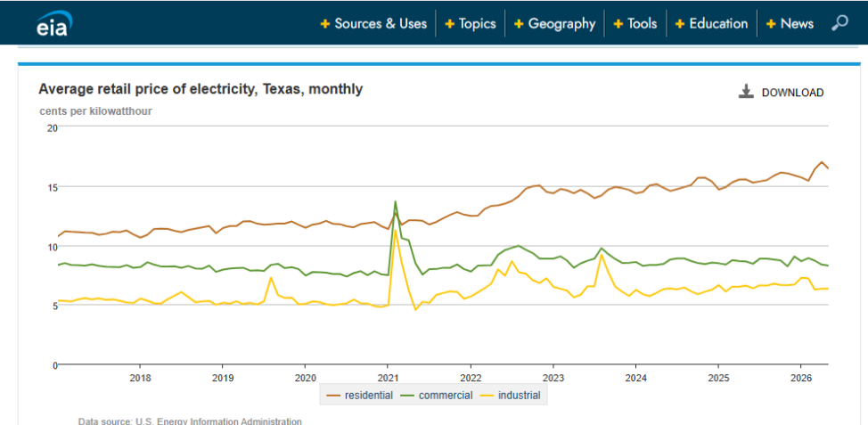Expand the plus beside Tools
868x425 pixels.
tap(618, 24)
